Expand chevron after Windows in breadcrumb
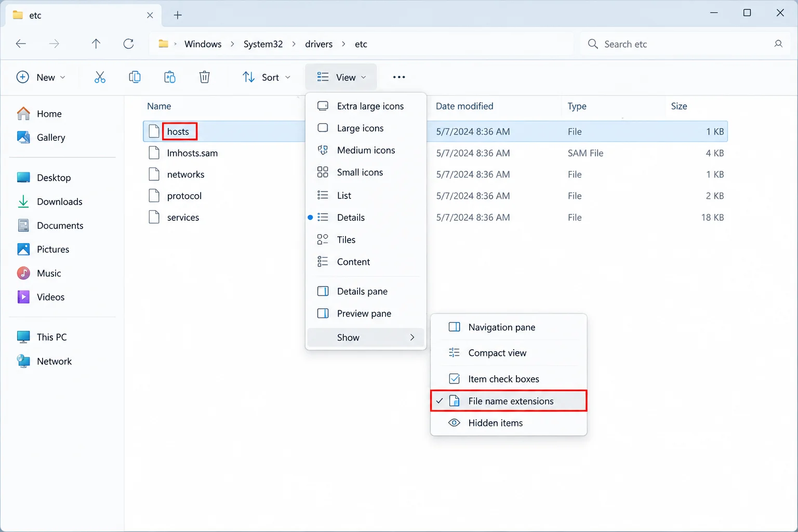The height and width of the screenshot is (532, 798). [x=232, y=44]
